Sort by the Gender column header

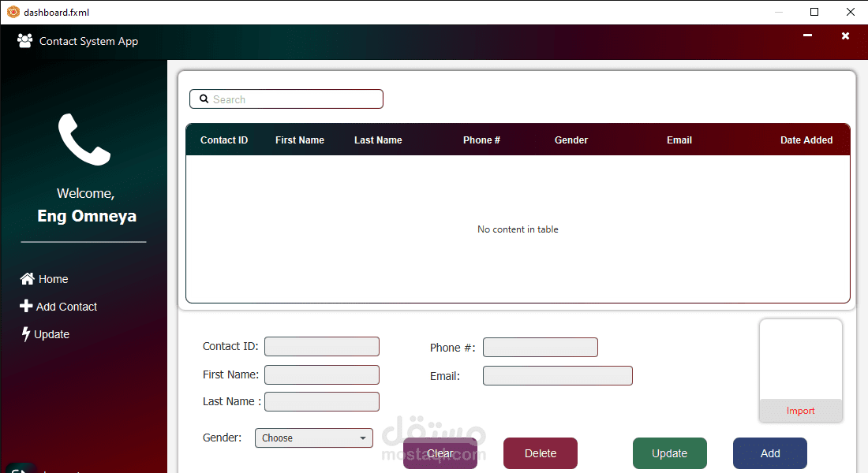(571, 140)
